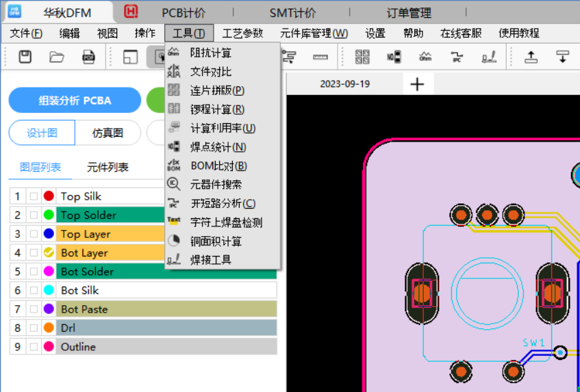Add a new tab with plus button

tap(417, 84)
